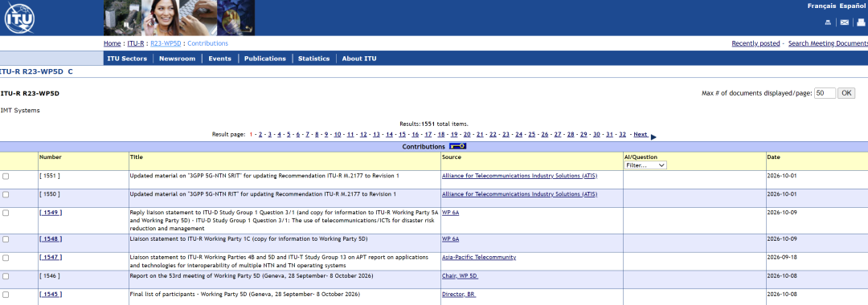Click date 2026-09-18 cell

[781, 258]
